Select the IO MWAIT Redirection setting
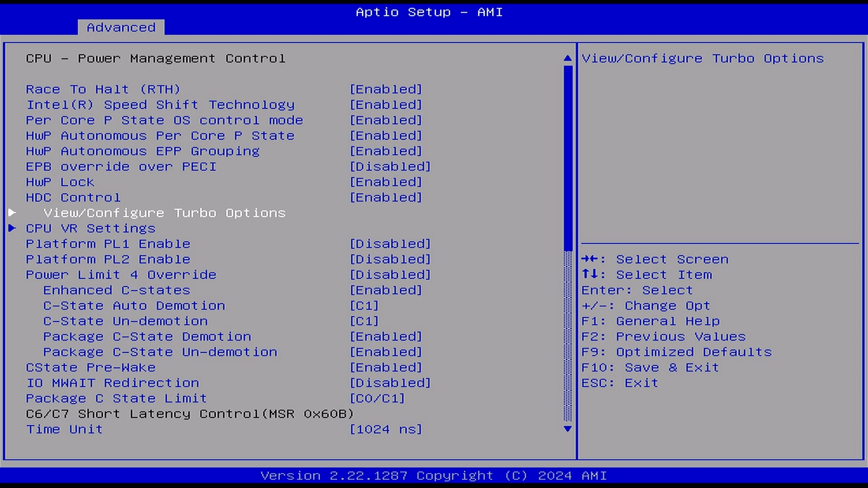Image resolution: width=868 pixels, height=488 pixels. click(113, 383)
